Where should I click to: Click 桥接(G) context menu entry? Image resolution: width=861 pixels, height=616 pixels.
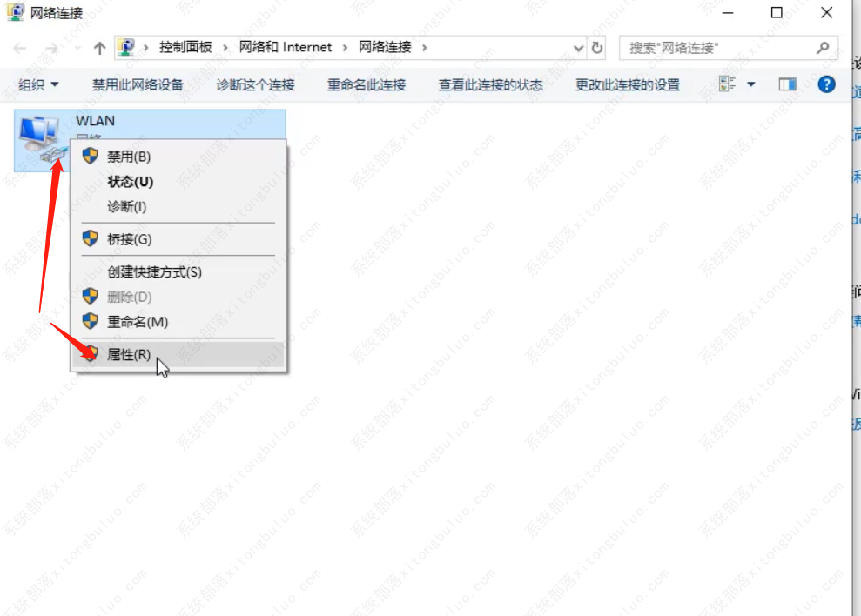tap(129, 239)
